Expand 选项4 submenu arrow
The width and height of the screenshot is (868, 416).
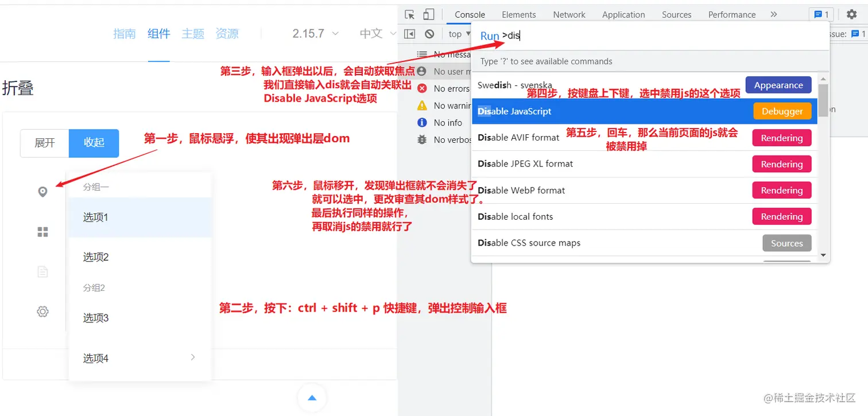click(x=193, y=357)
